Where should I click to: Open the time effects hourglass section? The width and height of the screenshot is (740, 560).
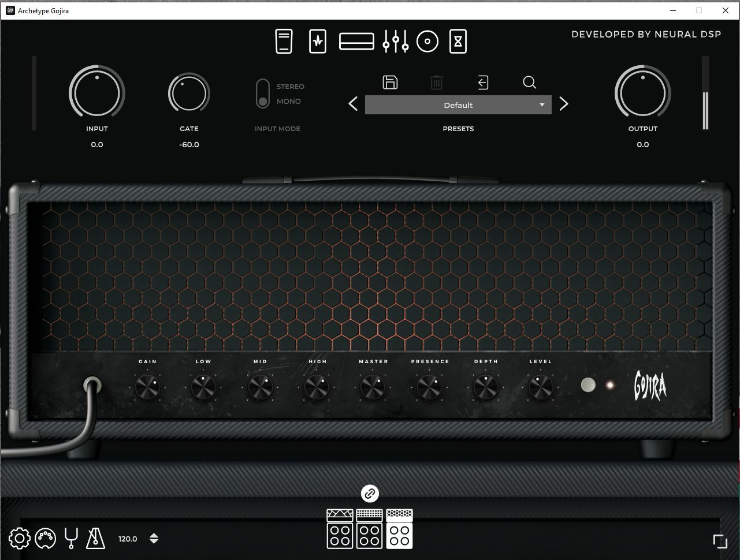point(458,42)
